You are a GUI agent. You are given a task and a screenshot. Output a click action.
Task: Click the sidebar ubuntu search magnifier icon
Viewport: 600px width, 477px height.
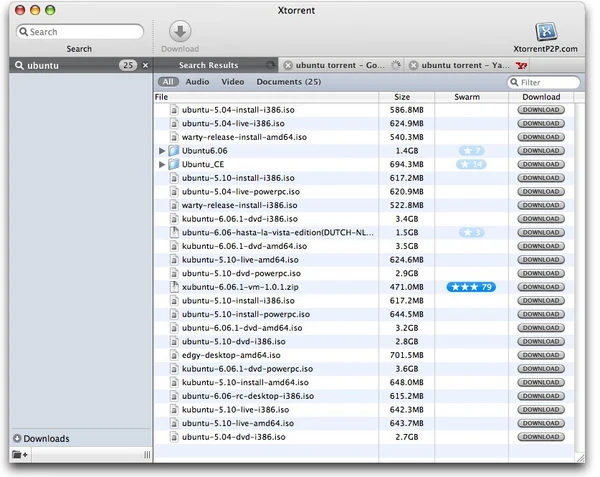19,65
